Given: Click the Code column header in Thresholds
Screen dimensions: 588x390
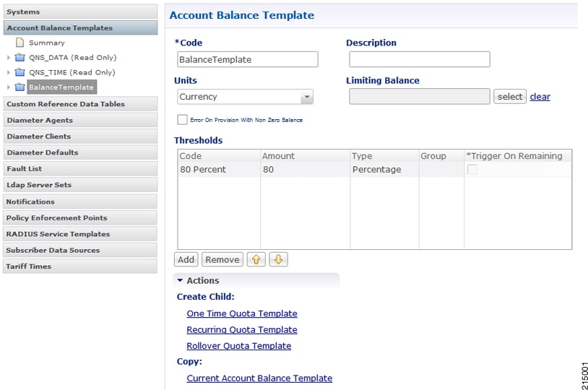Looking at the screenshot, I should (x=219, y=156).
